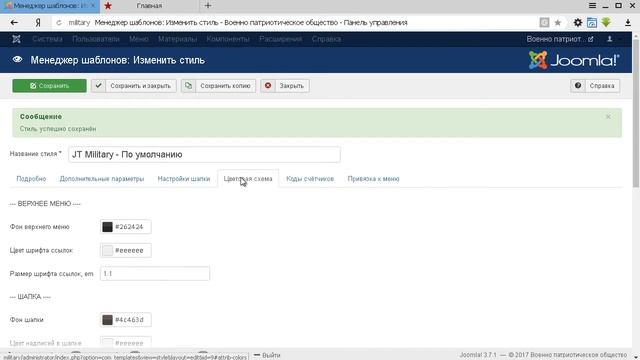
Task: Click the Закрыть button
Action: [x=285, y=86]
